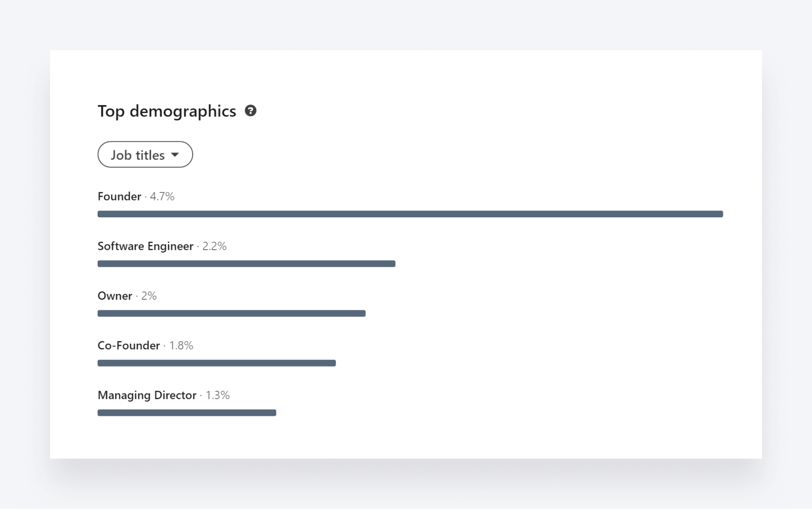Select the Founder label
Screen dimensions: 812x515
(x=119, y=196)
